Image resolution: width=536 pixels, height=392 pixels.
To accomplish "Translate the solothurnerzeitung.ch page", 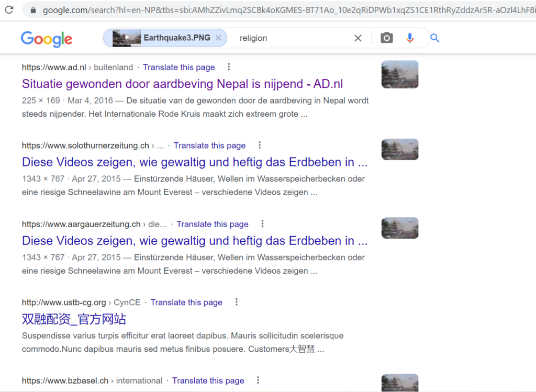I will (x=209, y=145).
